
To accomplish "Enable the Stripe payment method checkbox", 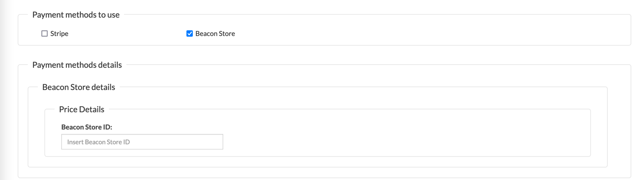I will [44, 34].
